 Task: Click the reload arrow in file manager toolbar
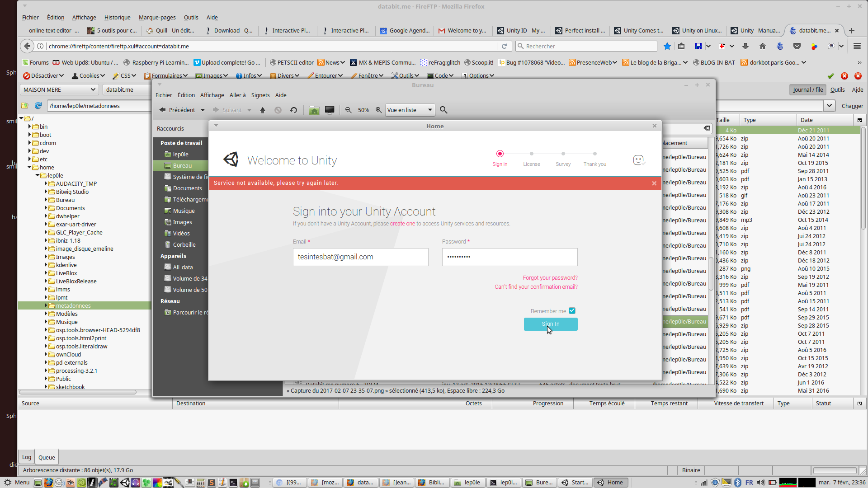pyautogui.click(x=293, y=110)
